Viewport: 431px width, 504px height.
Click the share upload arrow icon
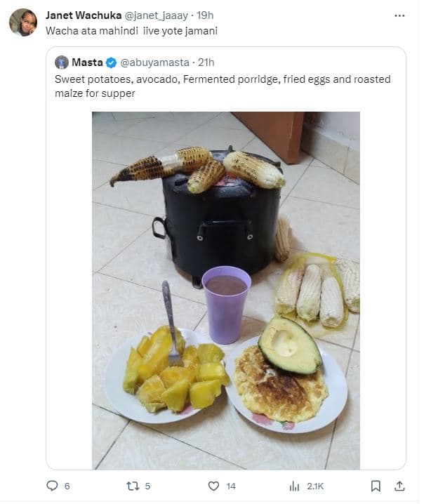click(399, 486)
